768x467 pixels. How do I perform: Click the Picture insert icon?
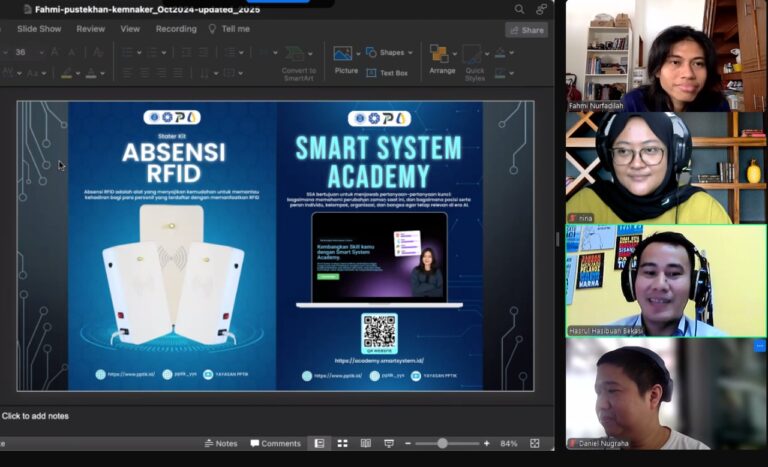click(342, 53)
